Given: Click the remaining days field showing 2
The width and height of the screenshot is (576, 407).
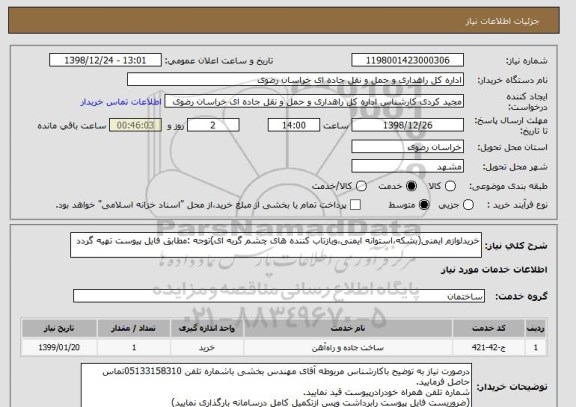Looking at the screenshot, I should [x=213, y=125].
